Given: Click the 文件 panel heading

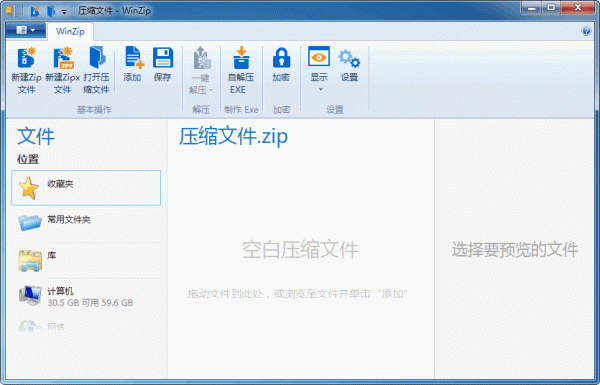Looking at the screenshot, I should (36, 137).
